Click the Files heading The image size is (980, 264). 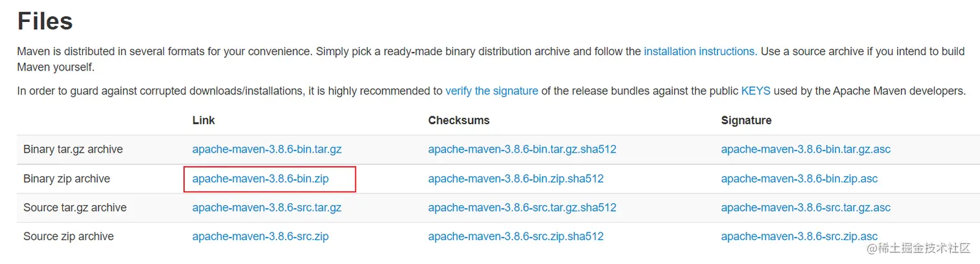45,21
